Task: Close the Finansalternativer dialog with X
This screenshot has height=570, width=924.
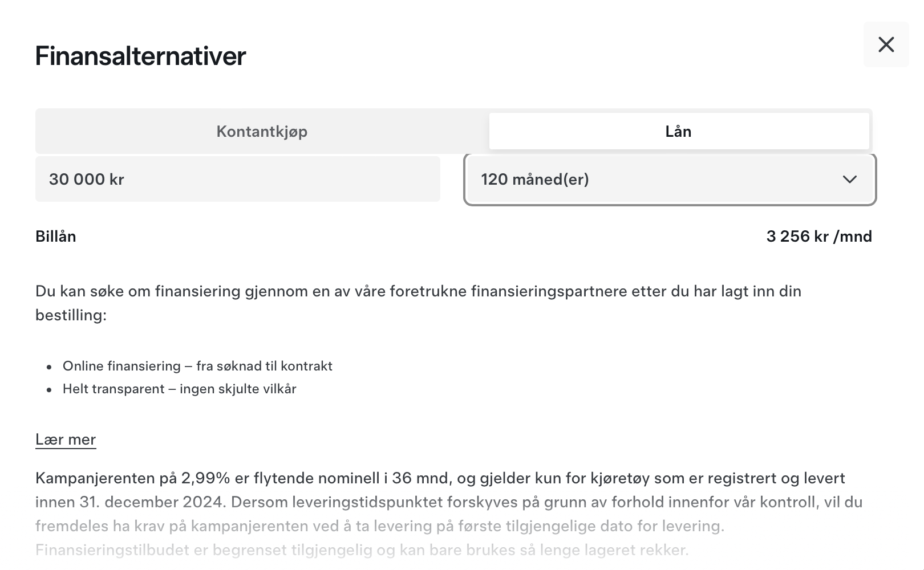Action: click(886, 44)
